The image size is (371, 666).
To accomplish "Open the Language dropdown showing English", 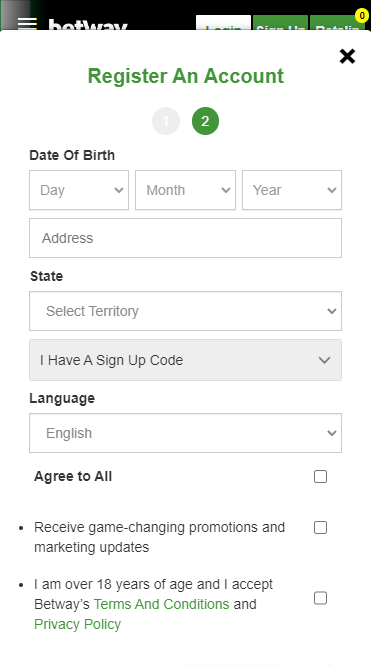I will pyautogui.click(x=185, y=433).
